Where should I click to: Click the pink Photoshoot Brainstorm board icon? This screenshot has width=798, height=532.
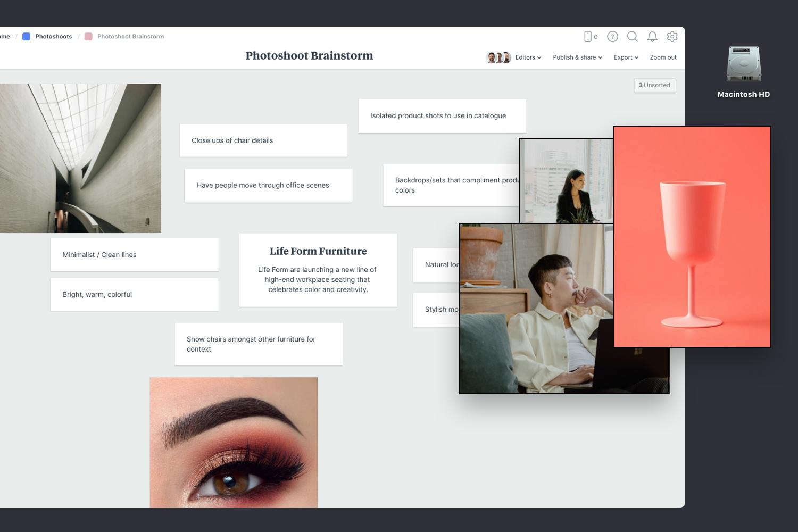[88, 37]
